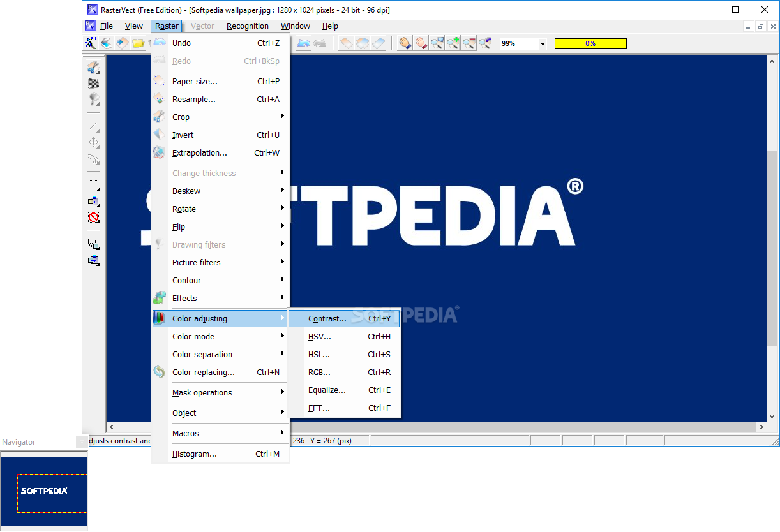Screen dimensions: 780x532
Task: Expand the Mask operations submenu
Action: click(x=220, y=393)
